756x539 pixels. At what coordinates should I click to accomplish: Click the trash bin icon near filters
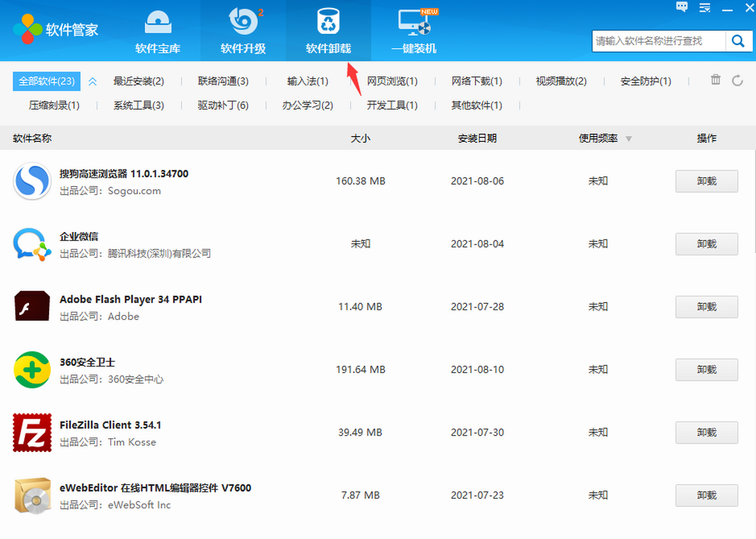(x=716, y=80)
